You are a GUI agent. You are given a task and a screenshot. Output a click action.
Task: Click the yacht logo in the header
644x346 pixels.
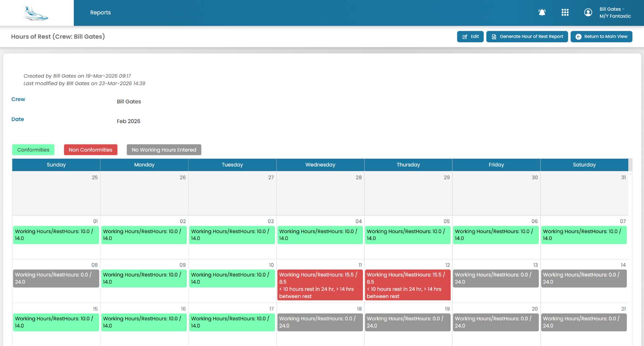36,13
